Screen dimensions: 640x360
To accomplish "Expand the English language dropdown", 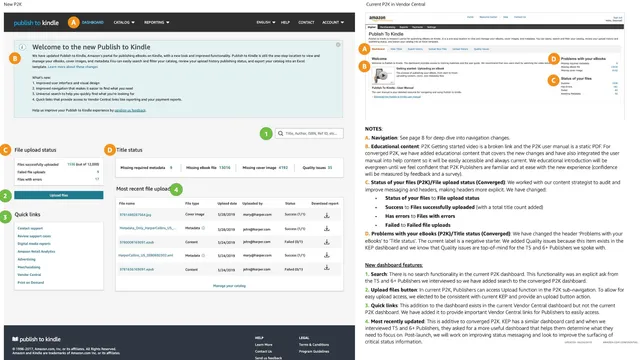I will click(x=266, y=22).
